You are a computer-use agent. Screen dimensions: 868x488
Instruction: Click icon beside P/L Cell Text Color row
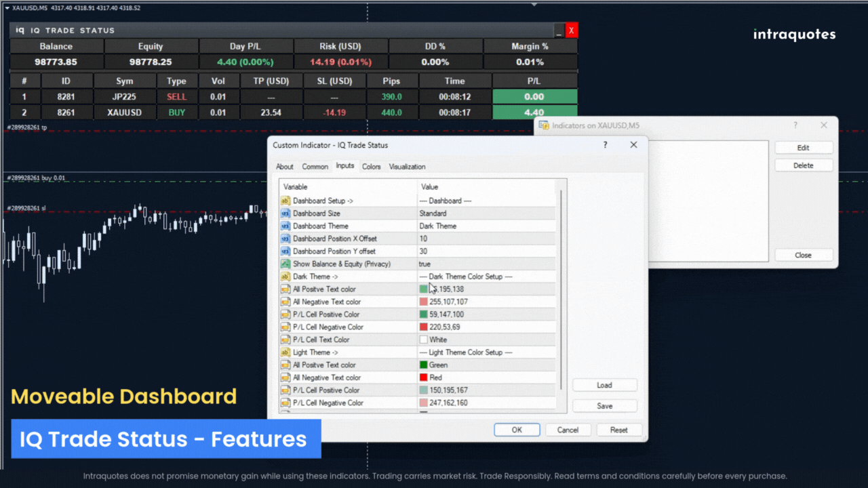[x=285, y=340]
